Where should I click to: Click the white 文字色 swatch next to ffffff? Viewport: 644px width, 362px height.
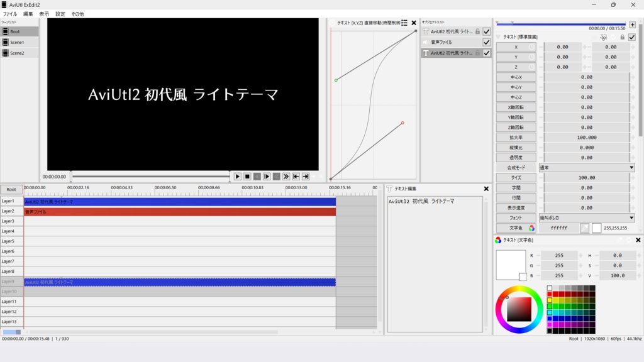click(x=597, y=228)
